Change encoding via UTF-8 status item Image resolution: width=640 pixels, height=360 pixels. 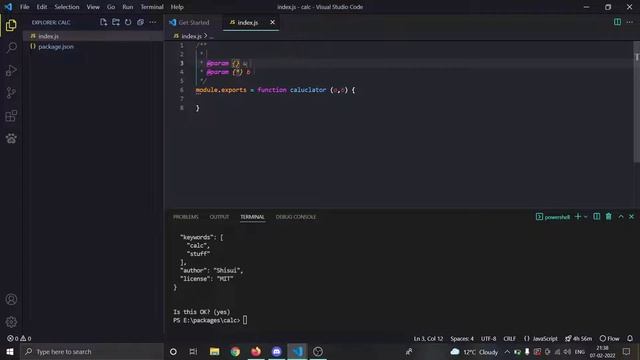tap(488, 338)
